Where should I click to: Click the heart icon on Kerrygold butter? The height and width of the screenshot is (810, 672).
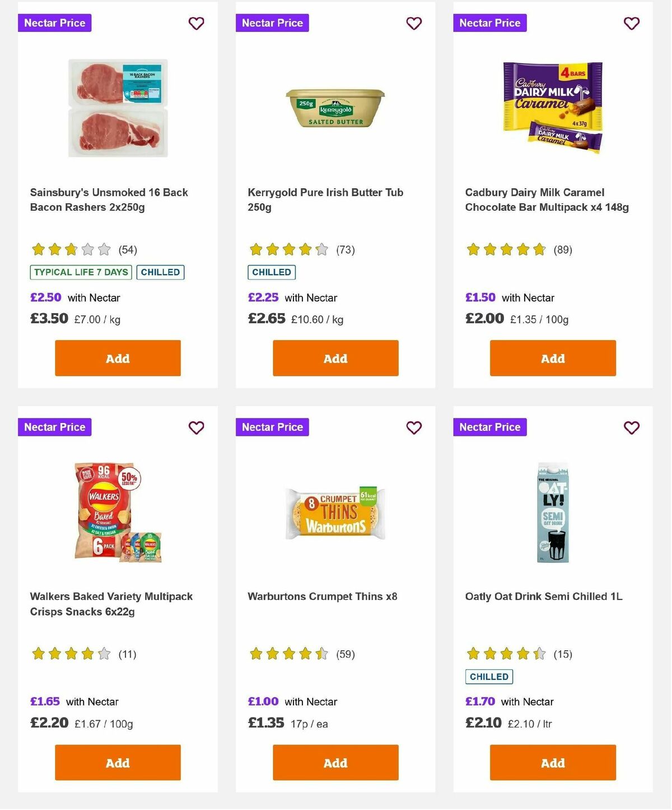(x=414, y=24)
